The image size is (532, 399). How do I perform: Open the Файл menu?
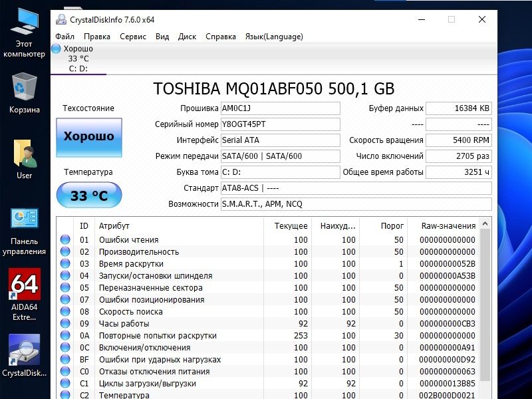65,37
